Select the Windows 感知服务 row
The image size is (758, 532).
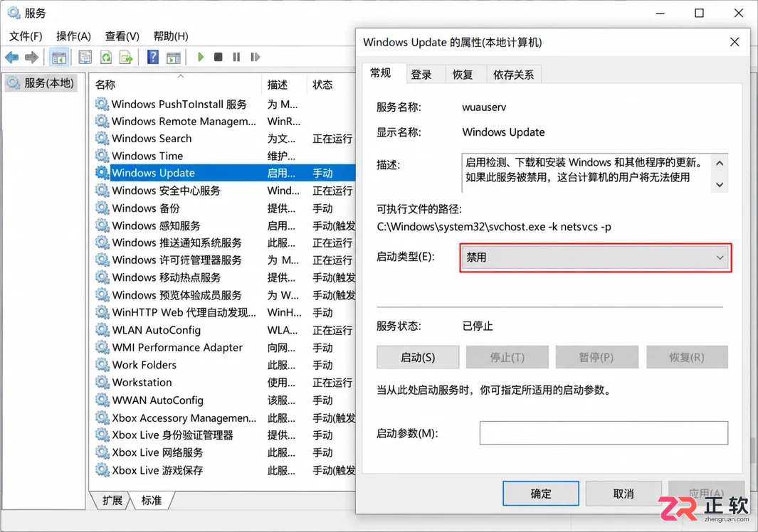tap(224, 225)
